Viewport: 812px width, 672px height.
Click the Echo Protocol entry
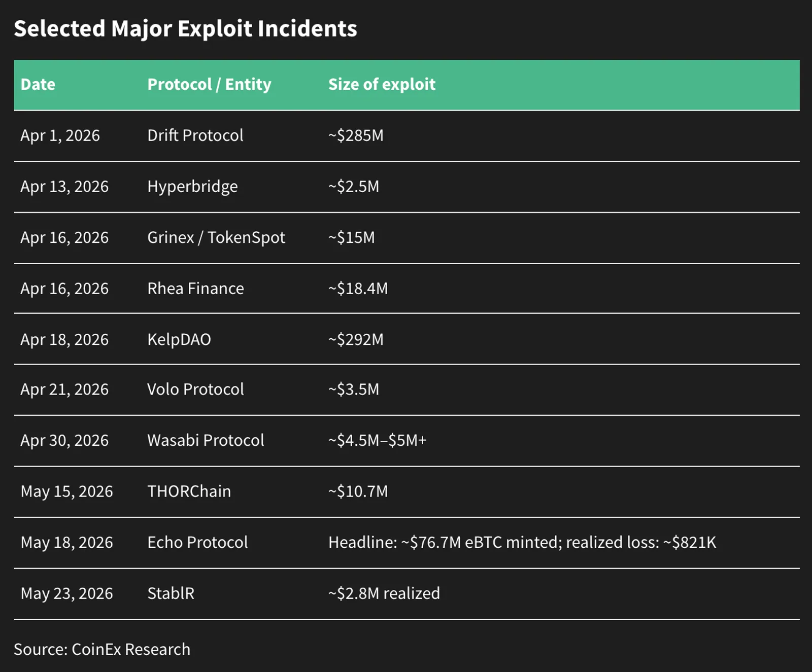(197, 543)
